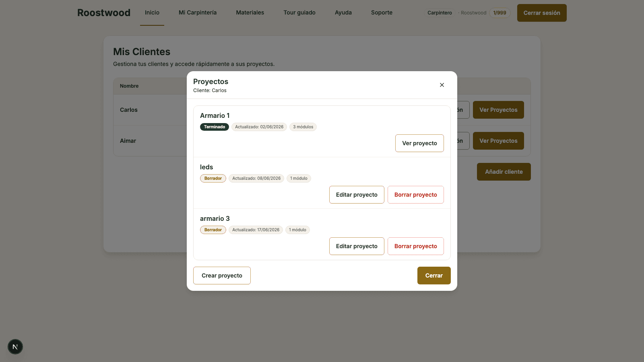This screenshot has width=644, height=362.
Task: Click the '1 módulo' tag on leds
Action: click(299, 178)
